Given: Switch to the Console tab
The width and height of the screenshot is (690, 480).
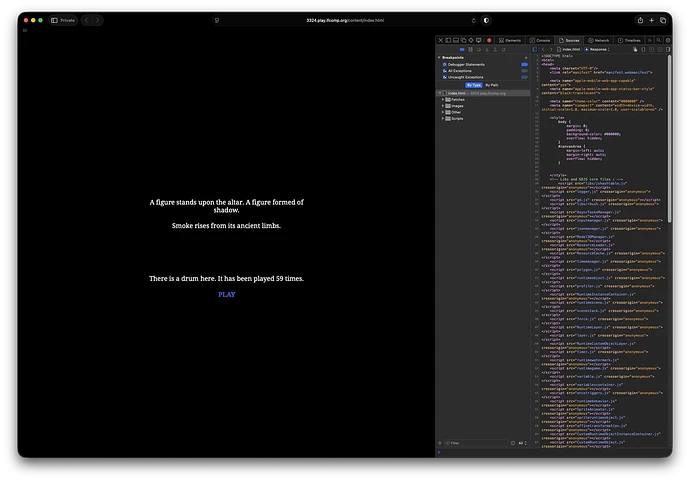Looking at the screenshot, I should pos(540,40).
